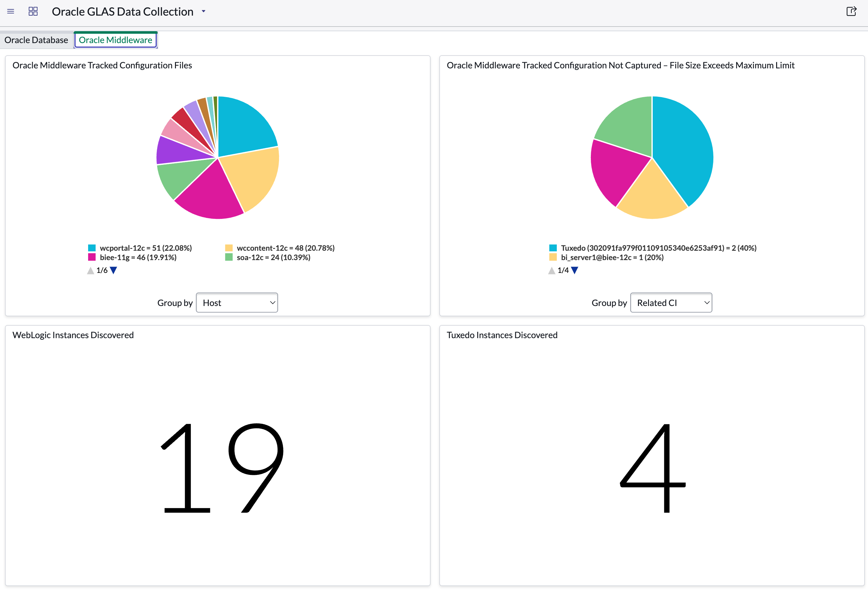Image resolution: width=868 pixels, height=592 pixels.
Task: Click the bi_server1@biee-12c legend swatch
Action: click(x=553, y=257)
